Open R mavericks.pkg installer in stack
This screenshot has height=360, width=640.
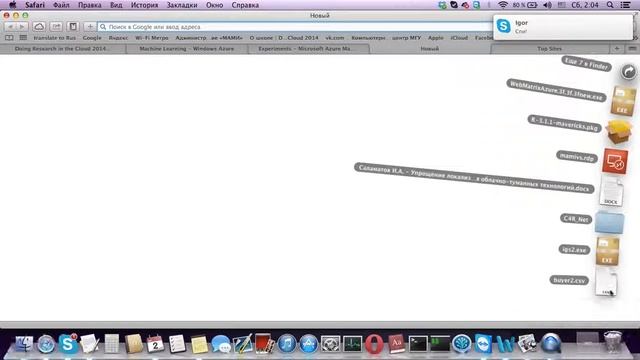click(x=618, y=131)
